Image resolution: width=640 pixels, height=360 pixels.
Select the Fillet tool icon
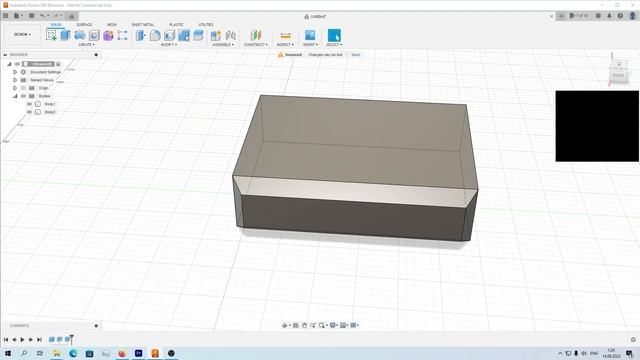[x=155, y=35]
